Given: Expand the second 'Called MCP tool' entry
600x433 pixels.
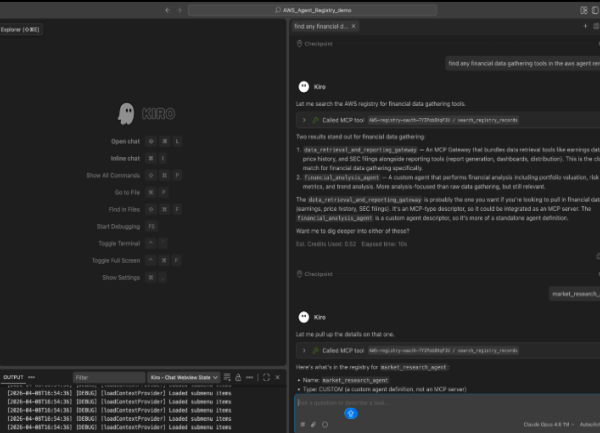Looking at the screenshot, I should point(304,350).
